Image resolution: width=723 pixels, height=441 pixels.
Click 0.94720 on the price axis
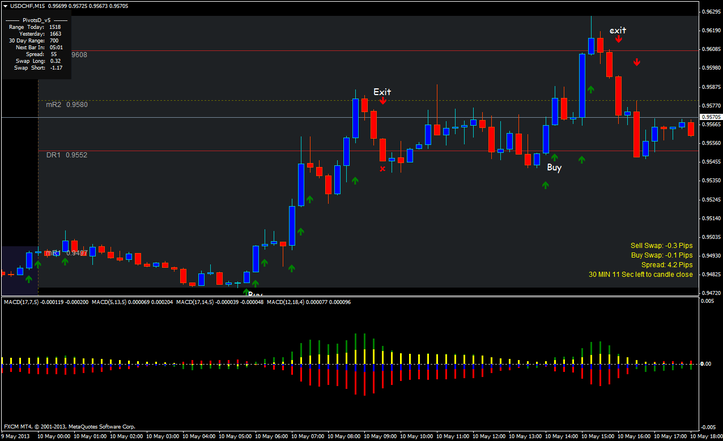(711, 293)
